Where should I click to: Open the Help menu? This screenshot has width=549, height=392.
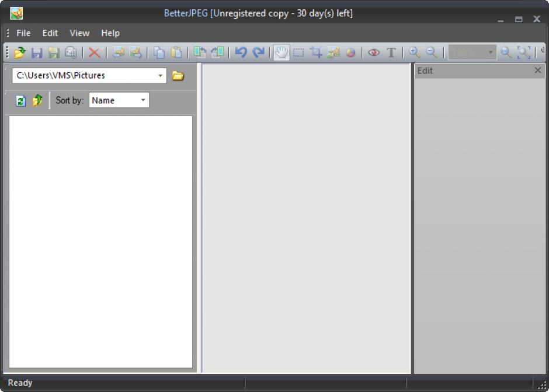110,33
